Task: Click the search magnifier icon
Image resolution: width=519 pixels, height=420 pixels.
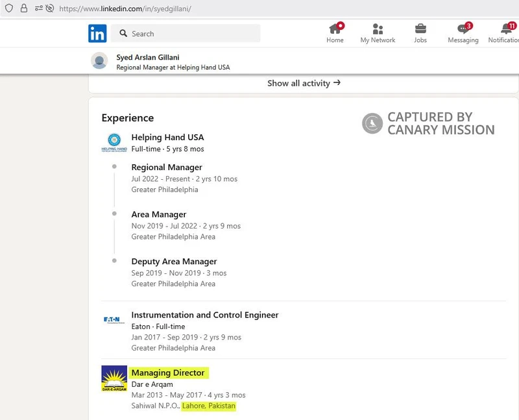Action: pos(123,33)
